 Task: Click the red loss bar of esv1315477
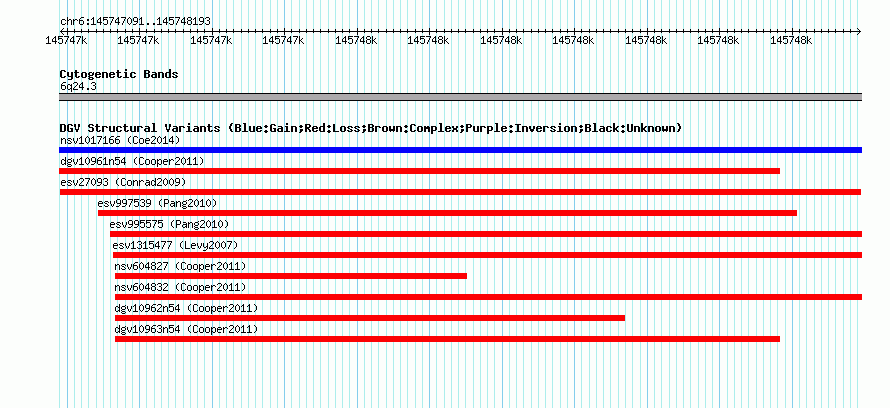click(488, 255)
